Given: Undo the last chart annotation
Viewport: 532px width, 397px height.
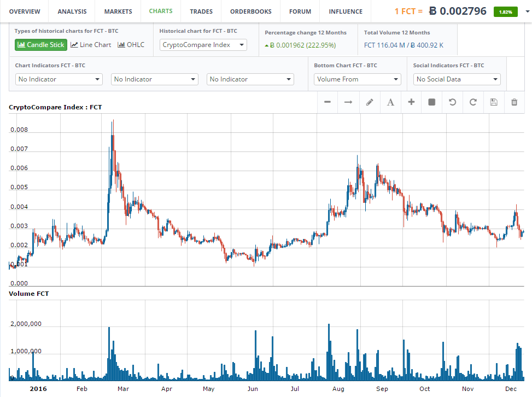Looking at the screenshot, I should coord(452,102).
